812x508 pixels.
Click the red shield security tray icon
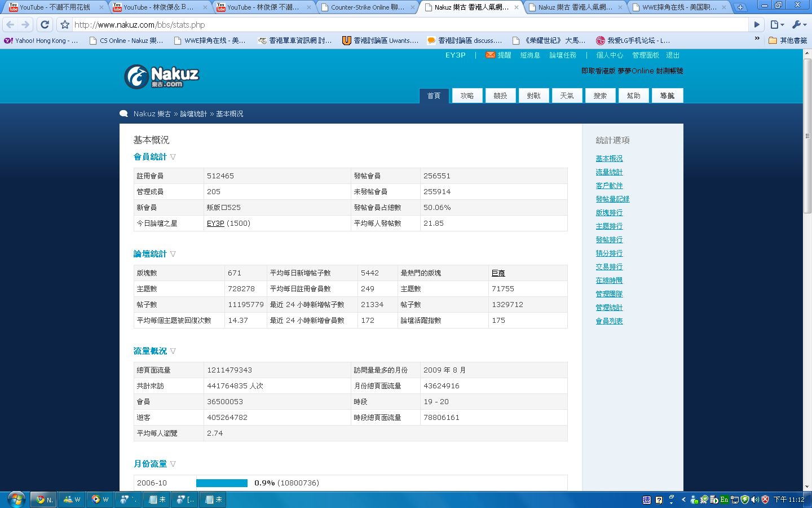pyautogui.click(x=765, y=500)
